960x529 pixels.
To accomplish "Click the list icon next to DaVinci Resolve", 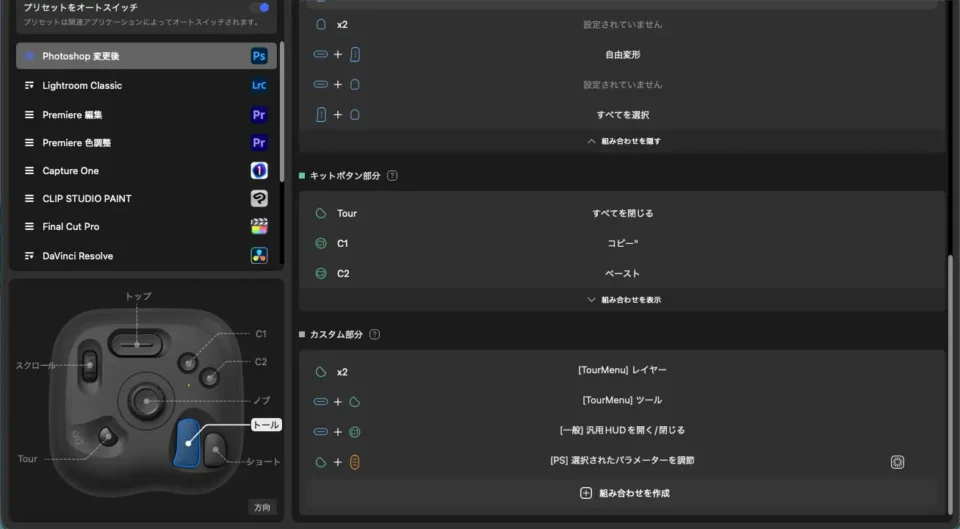I will coord(29,256).
